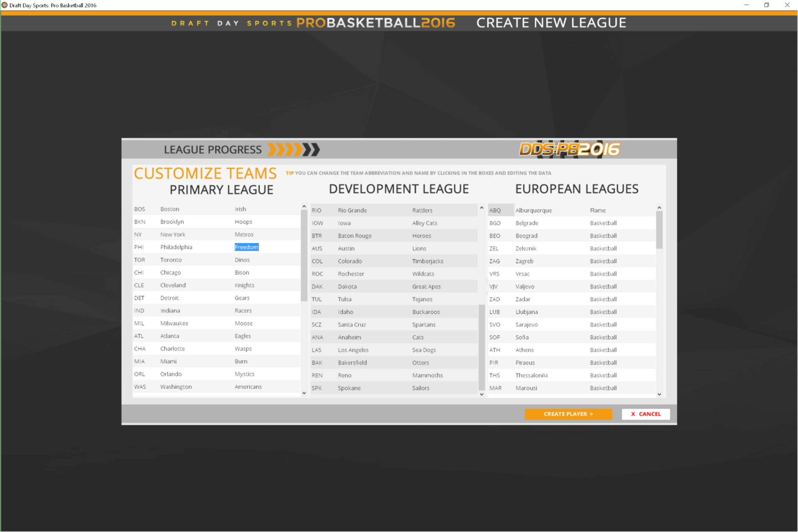Image resolution: width=798 pixels, height=532 pixels.
Task: Click the Create Player button
Action: click(x=568, y=414)
